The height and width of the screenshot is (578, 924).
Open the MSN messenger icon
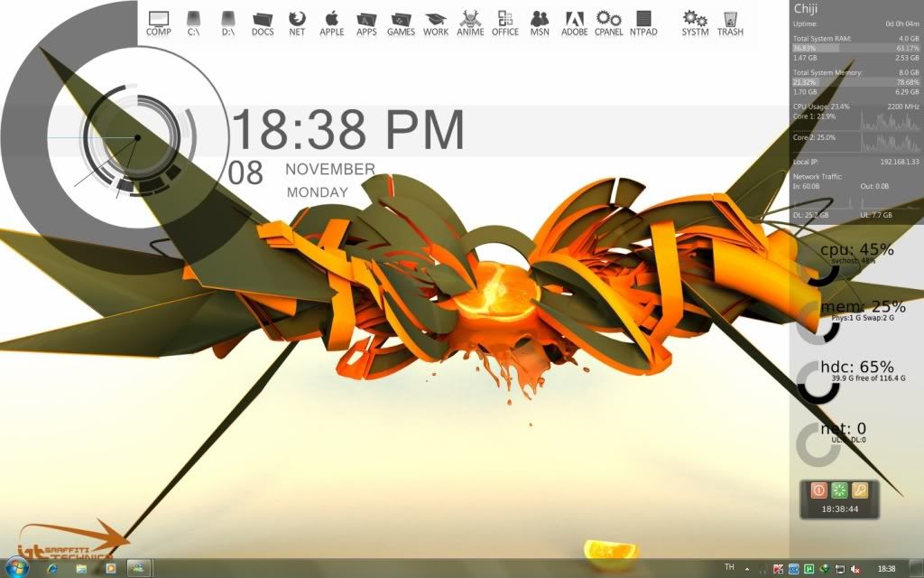(x=540, y=23)
